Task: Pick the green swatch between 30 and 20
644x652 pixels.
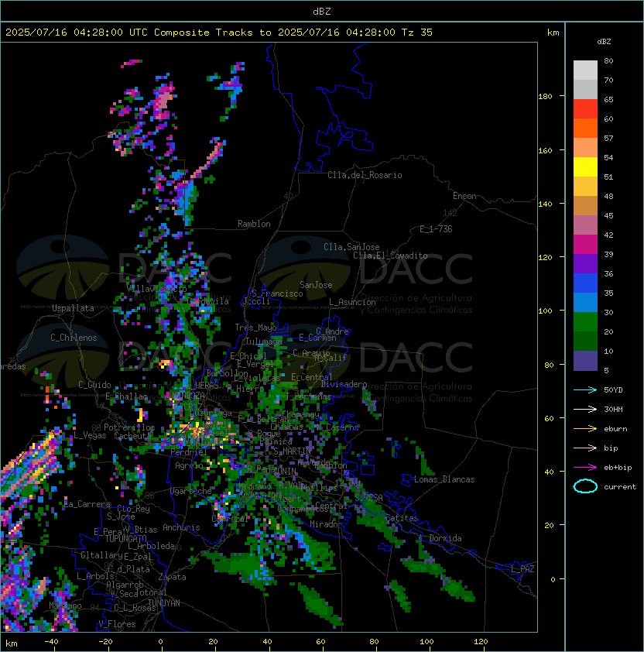Action: pyautogui.click(x=585, y=322)
